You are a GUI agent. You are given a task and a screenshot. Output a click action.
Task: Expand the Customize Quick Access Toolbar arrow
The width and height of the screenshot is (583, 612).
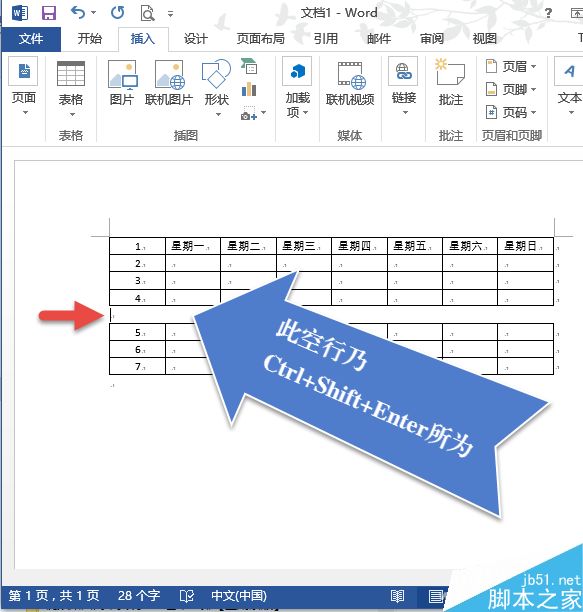point(170,14)
